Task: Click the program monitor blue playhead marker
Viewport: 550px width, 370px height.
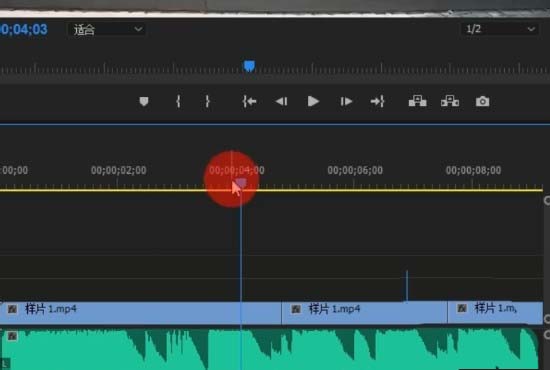Action: (249, 66)
